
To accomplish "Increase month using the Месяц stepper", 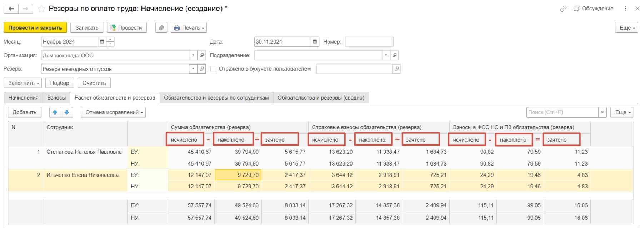I will coord(111,39).
